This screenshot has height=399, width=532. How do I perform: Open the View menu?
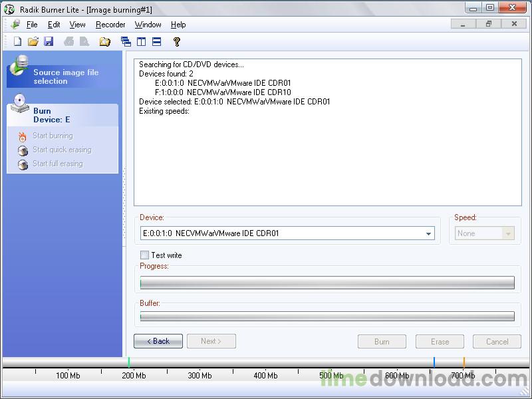pos(78,25)
